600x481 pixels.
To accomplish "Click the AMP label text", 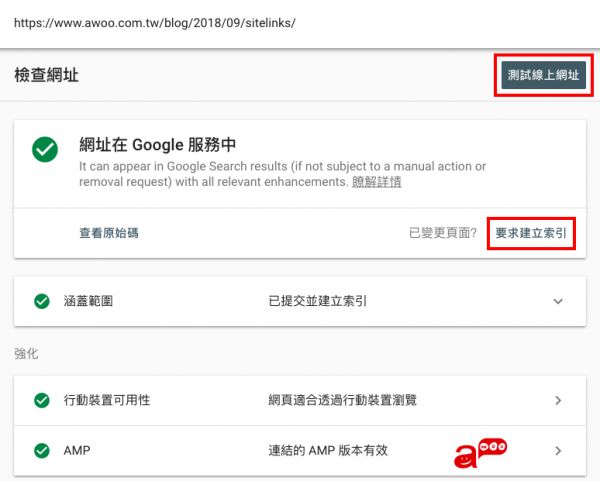I will tap(77, 450).
